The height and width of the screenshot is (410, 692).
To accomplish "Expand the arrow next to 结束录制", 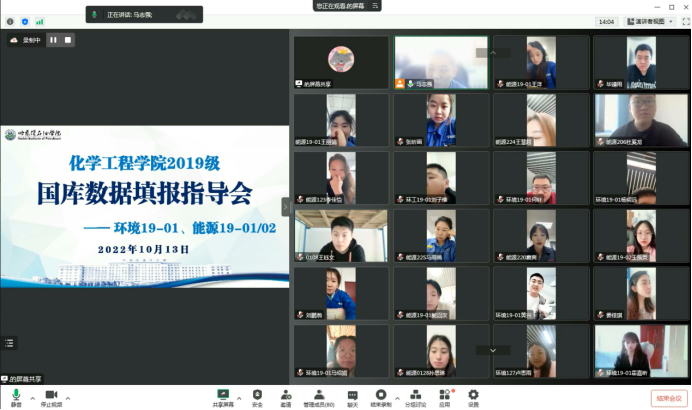I will coord(397,398).
